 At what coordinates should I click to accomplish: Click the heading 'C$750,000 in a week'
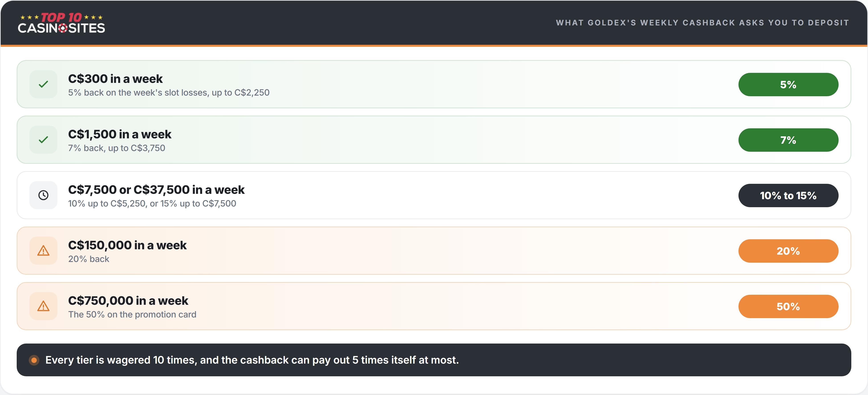(x=128, y=301)
